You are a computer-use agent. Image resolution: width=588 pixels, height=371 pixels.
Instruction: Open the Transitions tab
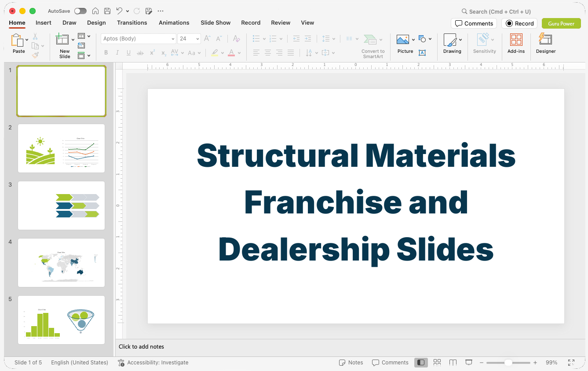pos(132,23)
